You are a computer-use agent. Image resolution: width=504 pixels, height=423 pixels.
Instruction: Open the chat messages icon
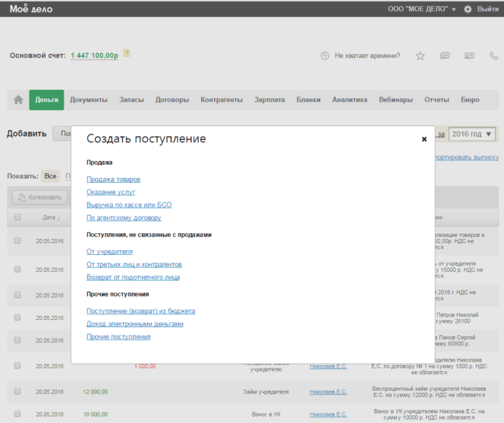[x=444, y=56]
